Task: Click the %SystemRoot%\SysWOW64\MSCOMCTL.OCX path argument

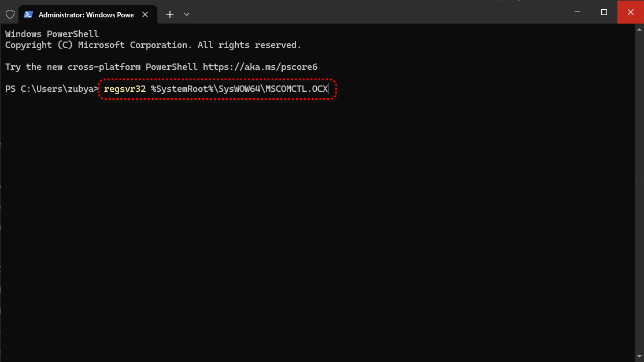Action: (239, 89)
